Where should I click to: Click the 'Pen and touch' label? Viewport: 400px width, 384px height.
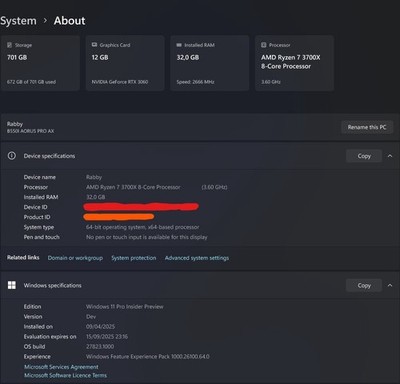[41, 237]
